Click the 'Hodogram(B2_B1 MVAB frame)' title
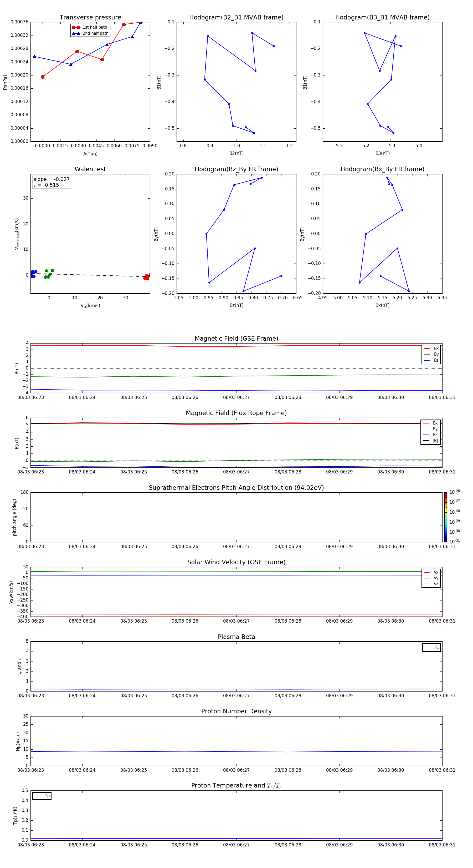This screenshot has width=473, height=868. 236,18
